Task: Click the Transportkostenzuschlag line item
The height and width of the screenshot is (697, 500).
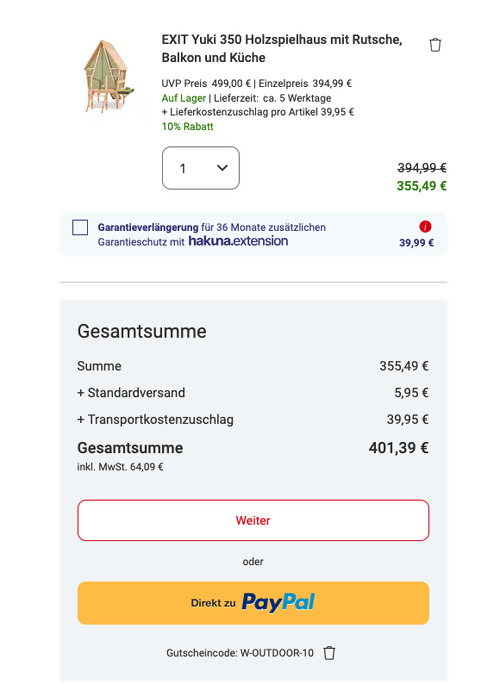Action: [253, 419]
